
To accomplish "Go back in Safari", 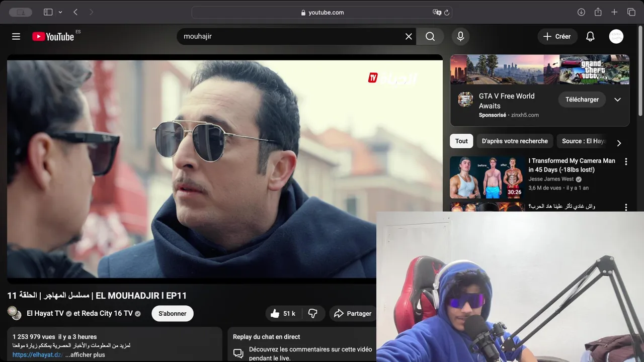I will tap(75, 12).
